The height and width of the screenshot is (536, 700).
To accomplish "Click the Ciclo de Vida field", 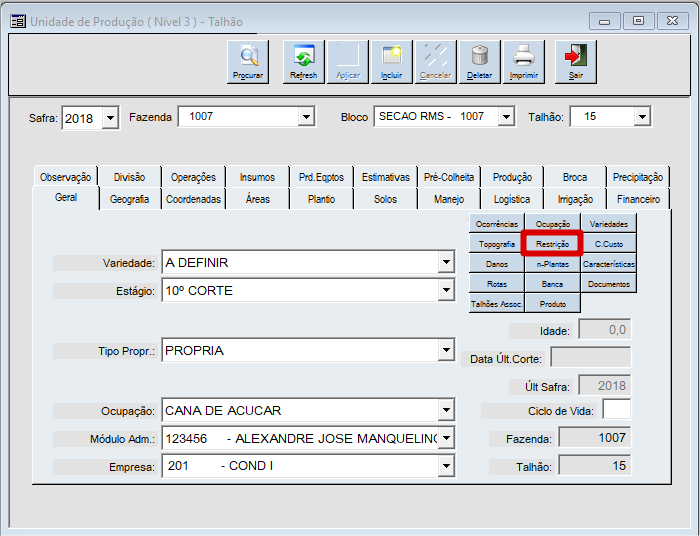I will [617, 409].
